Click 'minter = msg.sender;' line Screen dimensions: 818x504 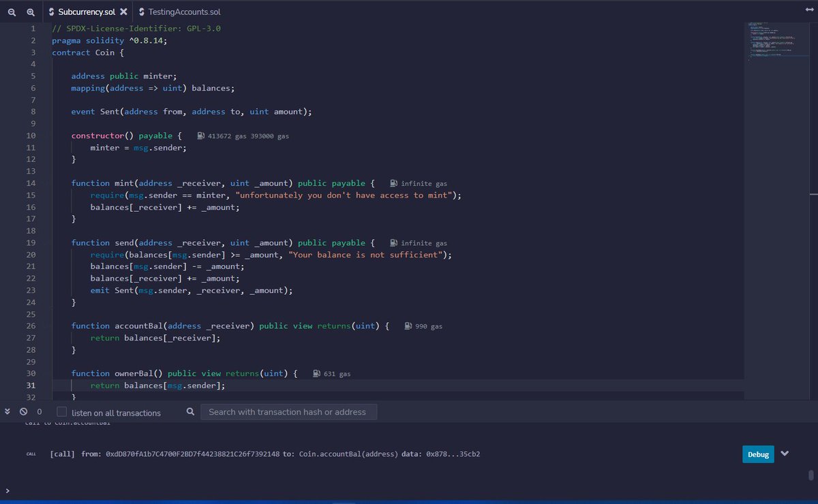pos(138,148)
